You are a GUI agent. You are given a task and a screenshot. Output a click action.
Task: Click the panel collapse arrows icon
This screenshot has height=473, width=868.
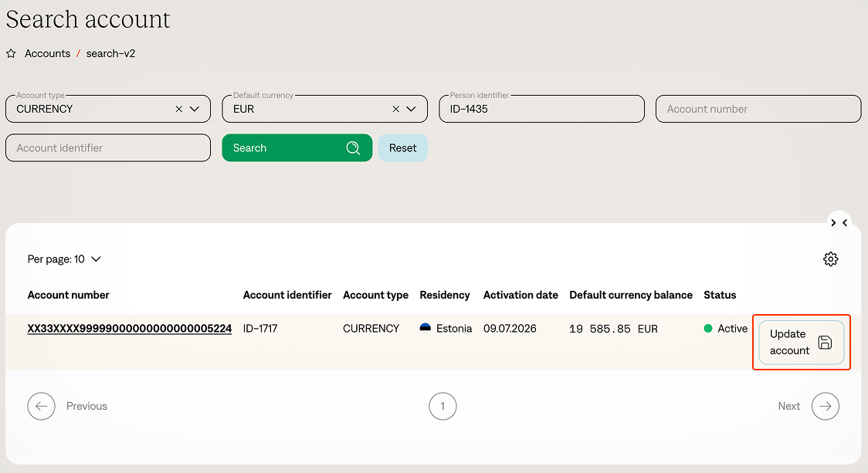pyautogui.click(x=839, y=222)
